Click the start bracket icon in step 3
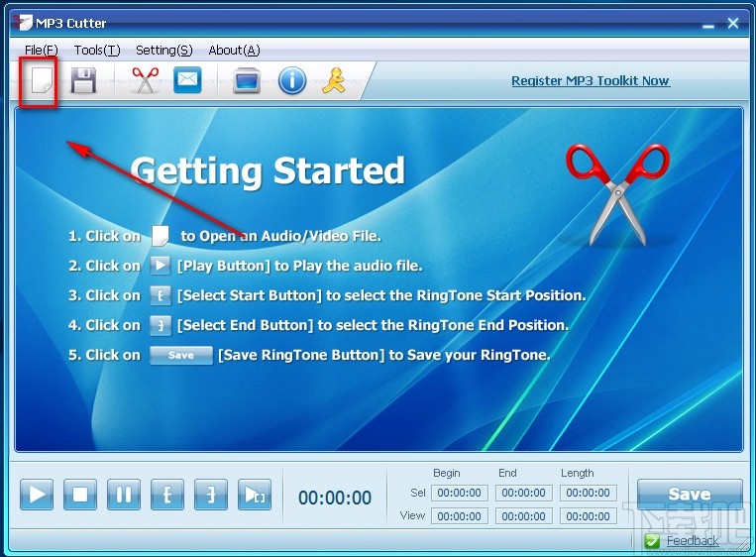 tap(161, 295)
